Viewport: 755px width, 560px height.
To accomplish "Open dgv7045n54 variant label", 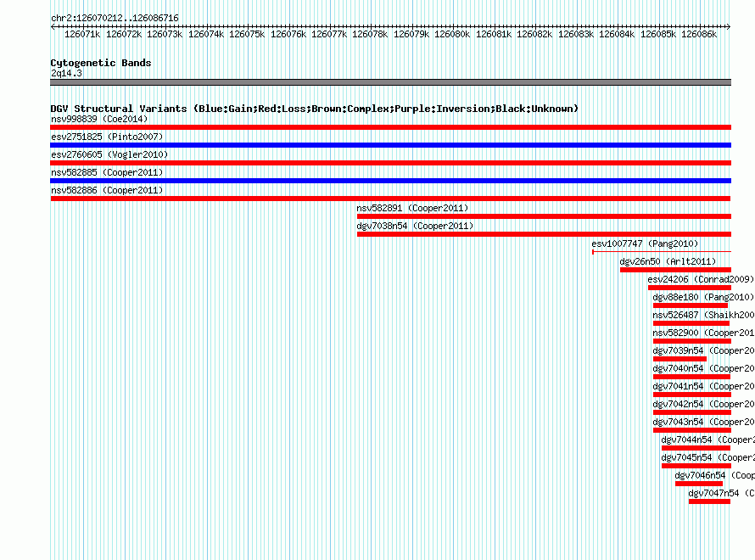I will (x=707, y=457).
